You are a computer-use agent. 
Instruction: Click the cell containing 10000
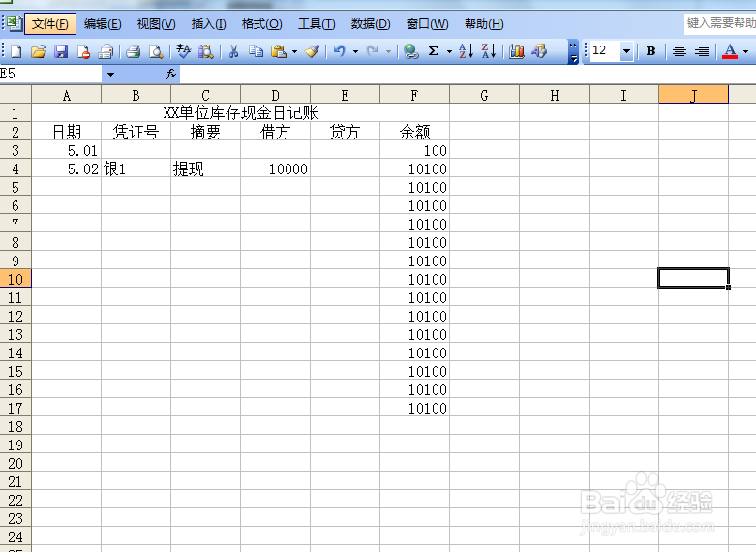[x=275, y=169]
